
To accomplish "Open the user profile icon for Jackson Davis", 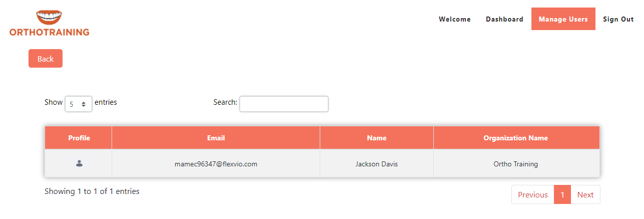I will coord(79,163).
